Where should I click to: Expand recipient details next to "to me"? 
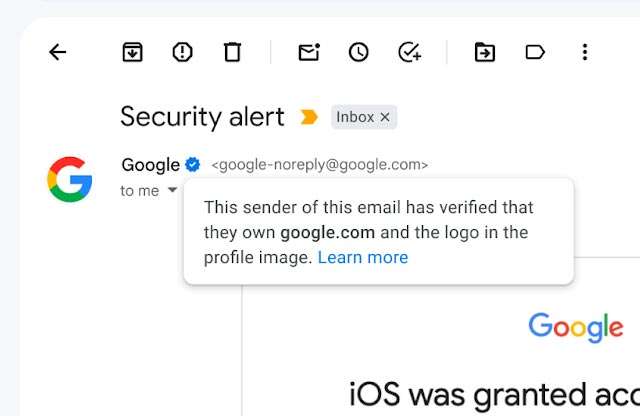click(172, 190)
